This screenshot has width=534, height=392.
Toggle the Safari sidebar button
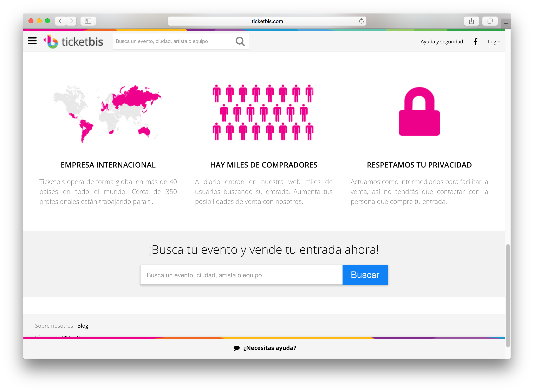click(x=88, y=21)
